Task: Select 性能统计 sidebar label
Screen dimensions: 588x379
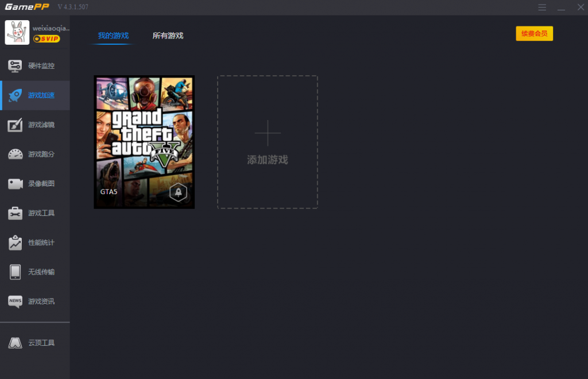Action: click(x=41, y=242)
